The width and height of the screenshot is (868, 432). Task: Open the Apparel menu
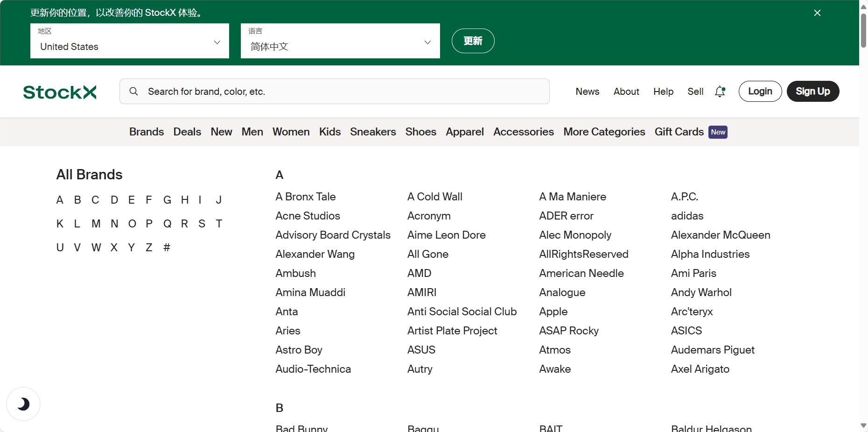(x=465, y=132)
